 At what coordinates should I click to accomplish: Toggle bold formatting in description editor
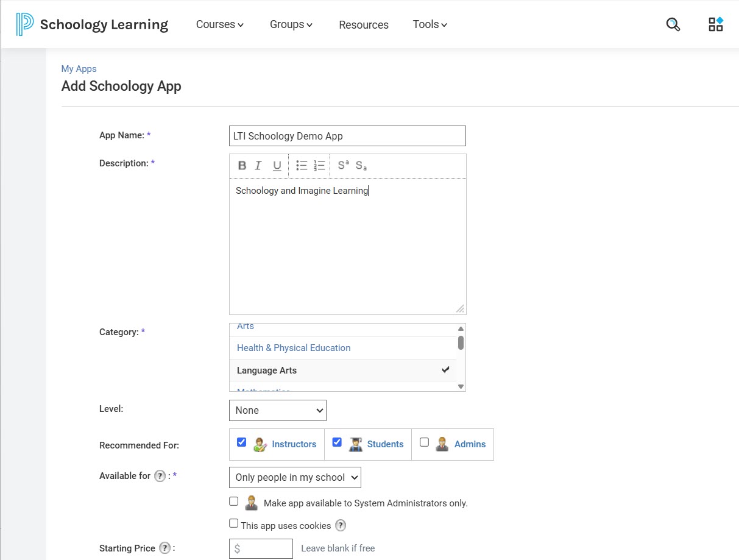pyautogui.click(x=242, y=166)
